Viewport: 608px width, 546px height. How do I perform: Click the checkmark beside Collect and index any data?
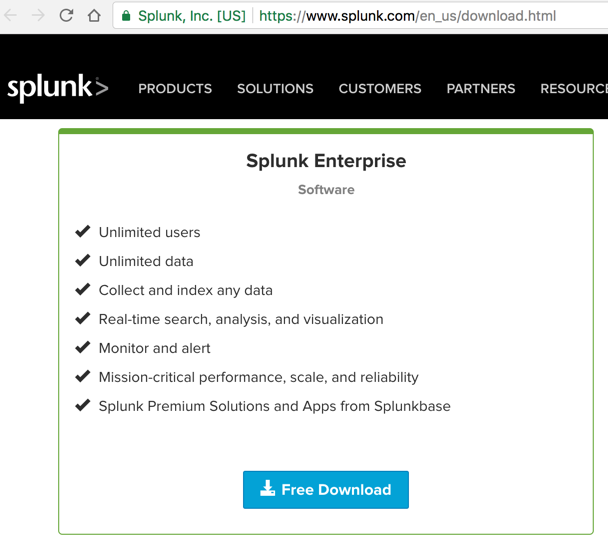pyautogui.click(x=83, y=290)
